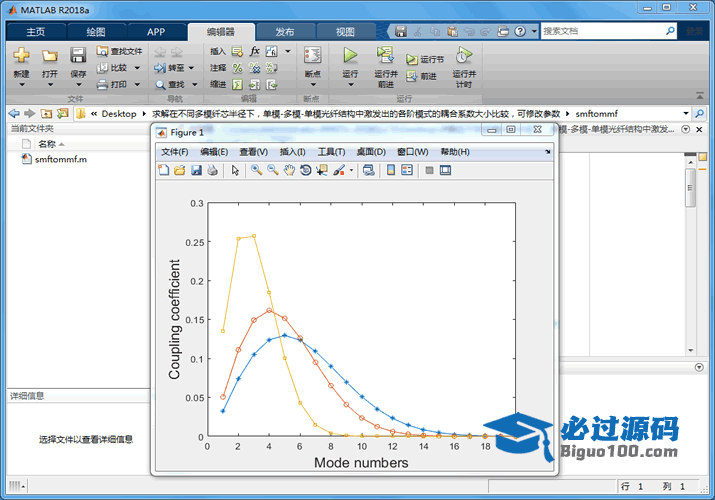Open the New (新建) dropdown arrow
Viewport: 715px width, 500px height.
pos(21,85)
